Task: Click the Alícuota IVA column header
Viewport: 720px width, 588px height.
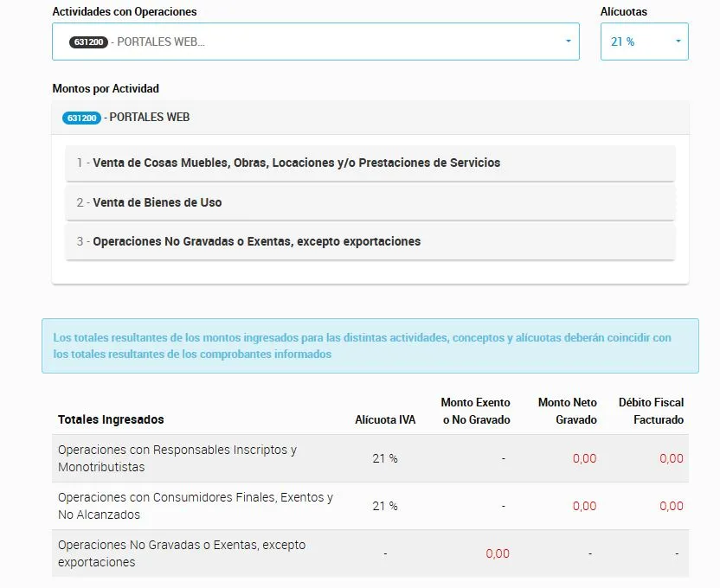Action: [x=385, y=419]
